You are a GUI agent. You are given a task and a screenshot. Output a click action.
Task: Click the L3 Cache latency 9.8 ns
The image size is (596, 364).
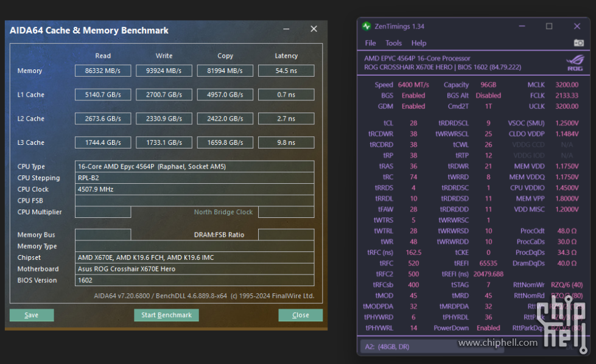[286, 142]
